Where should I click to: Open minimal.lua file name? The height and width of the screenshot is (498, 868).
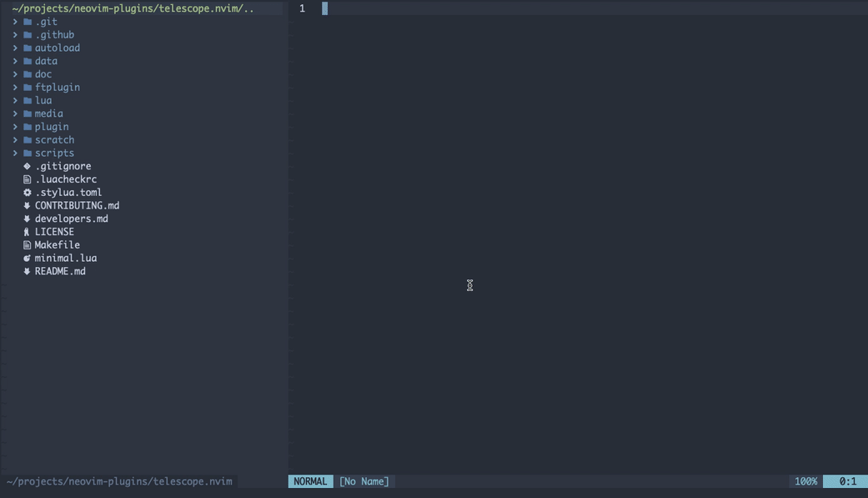(66, 258)
